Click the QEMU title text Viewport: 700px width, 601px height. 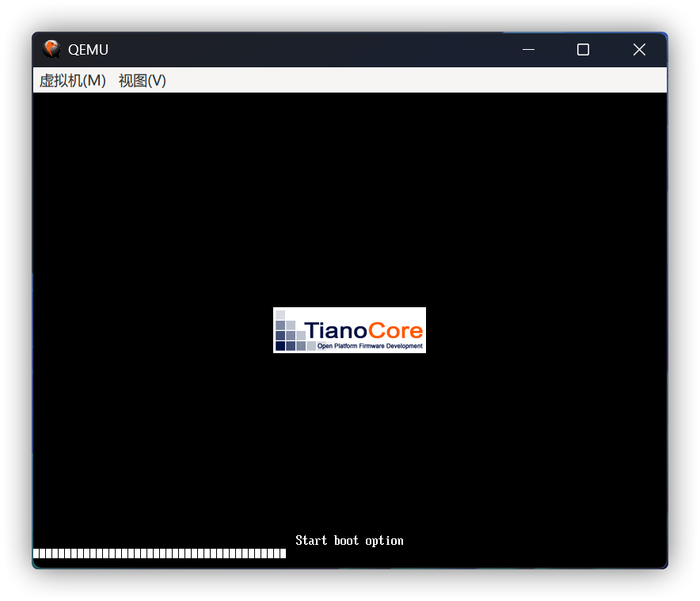(88, 50)
